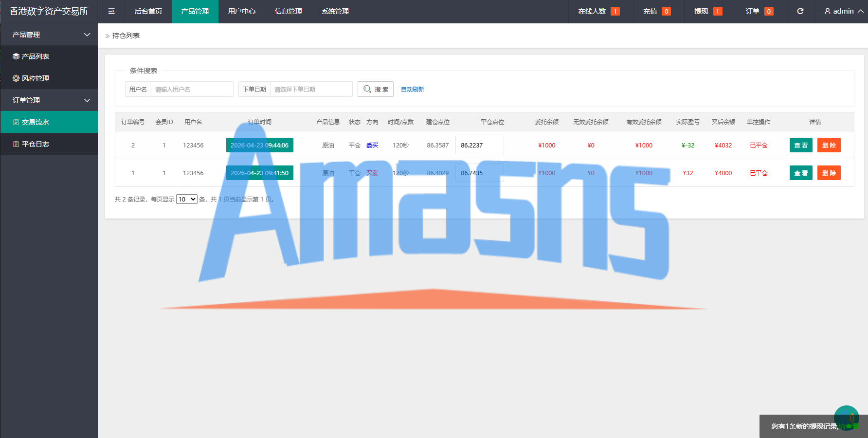This screenshot has width=868, height=438.
Task: Click the round green notification sound icon
Action: (x=847, y=418)
